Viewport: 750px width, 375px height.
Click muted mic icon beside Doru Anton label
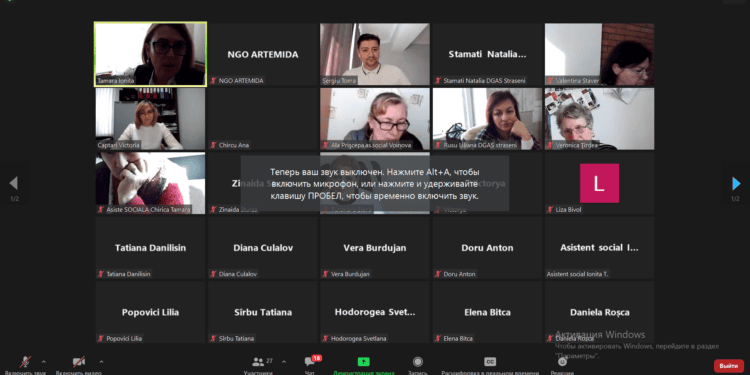438,274
